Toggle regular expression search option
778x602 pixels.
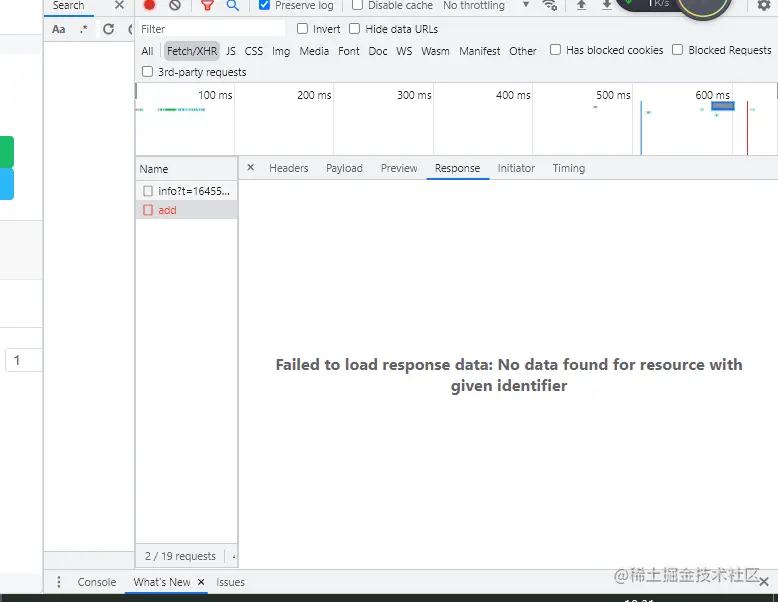[83, 29]
